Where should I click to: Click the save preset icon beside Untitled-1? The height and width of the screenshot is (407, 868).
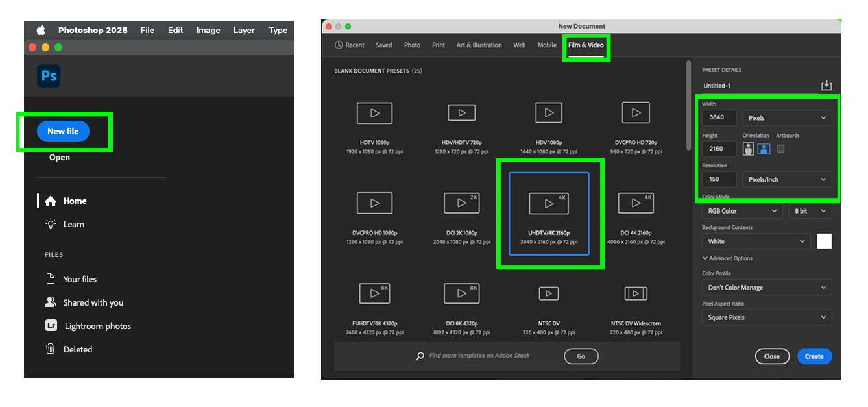tap(826, 86)
